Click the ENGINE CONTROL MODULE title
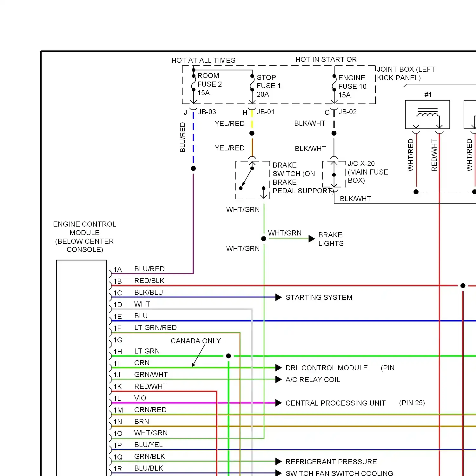This screenshot has width=476, height=476. (84, 237)
